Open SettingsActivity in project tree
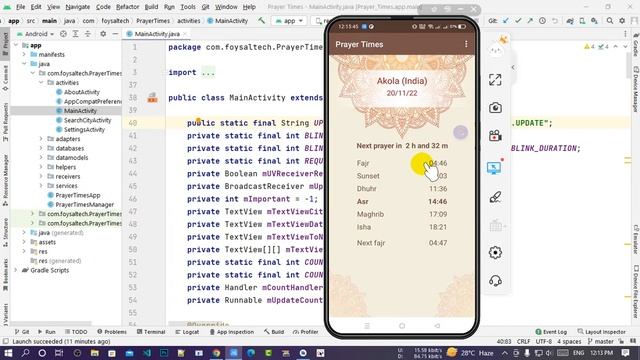The width and height of the screenshot is (640, 360). [x=80, y=129]
